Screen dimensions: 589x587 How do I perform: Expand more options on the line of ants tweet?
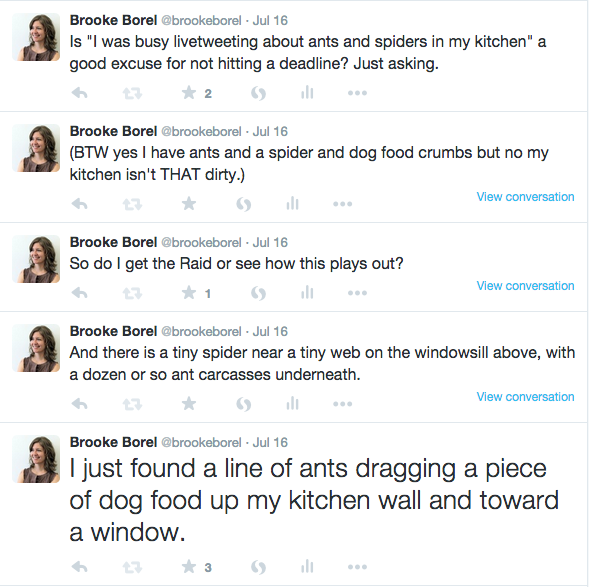[357, 567]
